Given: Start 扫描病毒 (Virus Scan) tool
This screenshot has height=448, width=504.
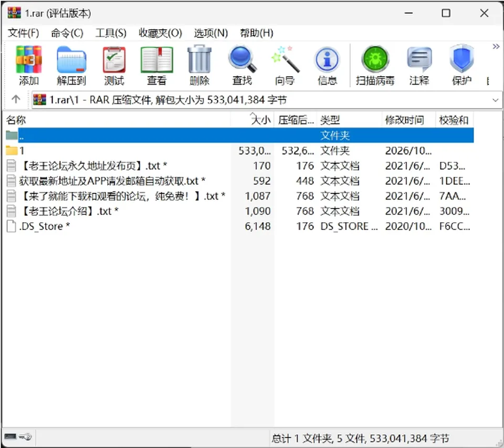Looking at the screenshot, I should coord(375,66).
